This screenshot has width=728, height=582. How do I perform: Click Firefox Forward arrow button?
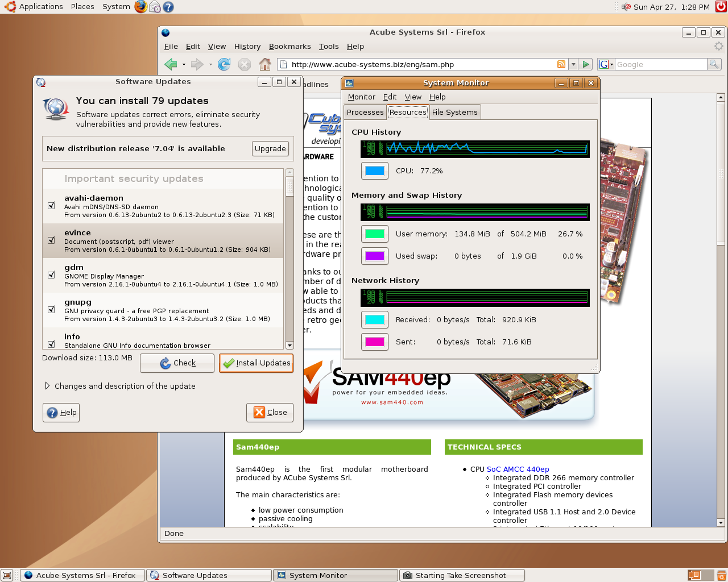coord(197,64)
